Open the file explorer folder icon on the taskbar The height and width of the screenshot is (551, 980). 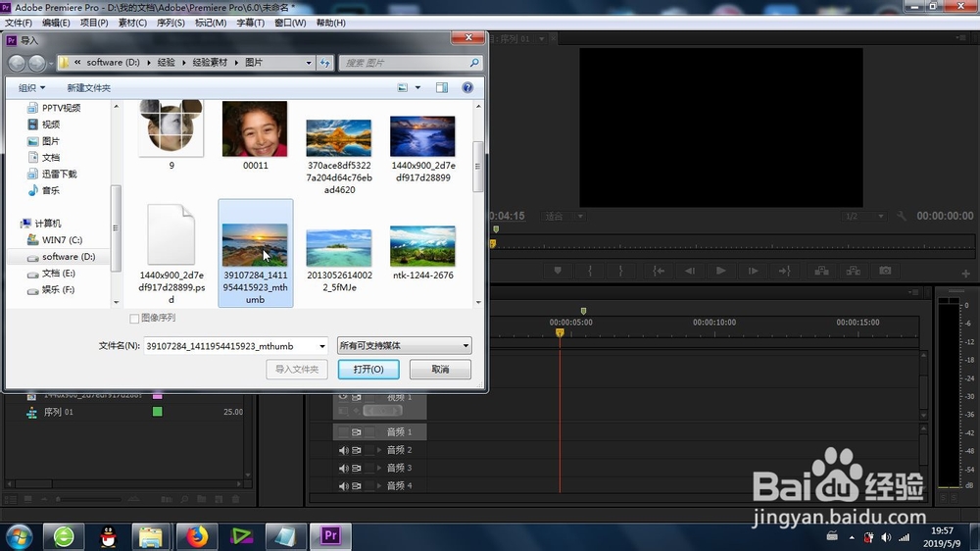pyautogui.click(x=151, y=536)
